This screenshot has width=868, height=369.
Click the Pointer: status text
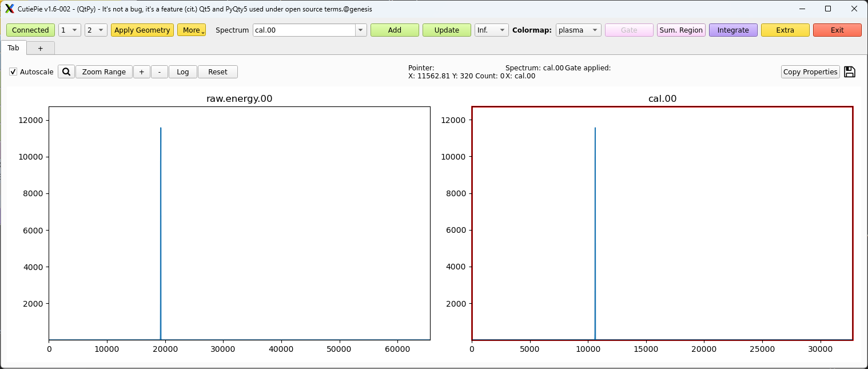pyautogui.click(x=421, y=68)
